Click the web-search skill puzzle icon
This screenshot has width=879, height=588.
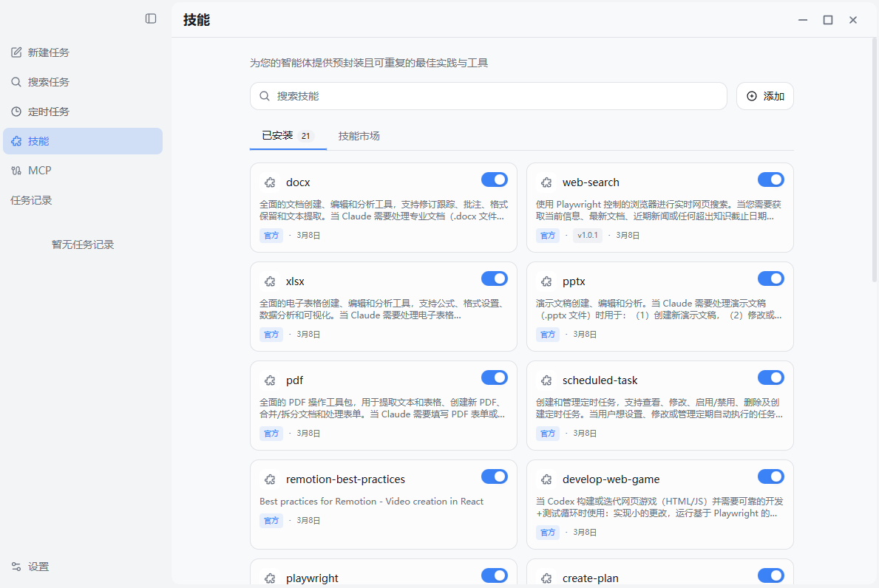546,182
